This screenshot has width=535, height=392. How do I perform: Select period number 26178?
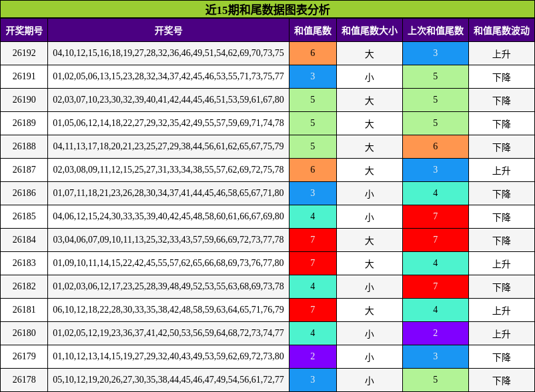click(24, 380)
